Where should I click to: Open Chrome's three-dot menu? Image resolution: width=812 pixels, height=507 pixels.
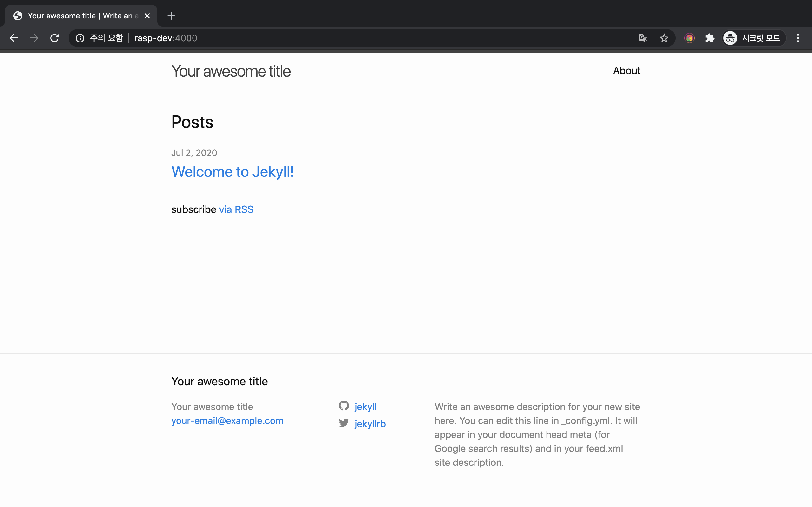[x=798, y=38]
